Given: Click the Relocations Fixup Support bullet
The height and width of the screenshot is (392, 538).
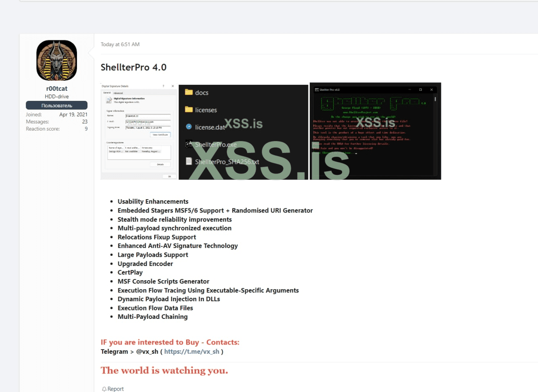Looking at the screenshot, I should pyautogui.click(x=157, y=237).
